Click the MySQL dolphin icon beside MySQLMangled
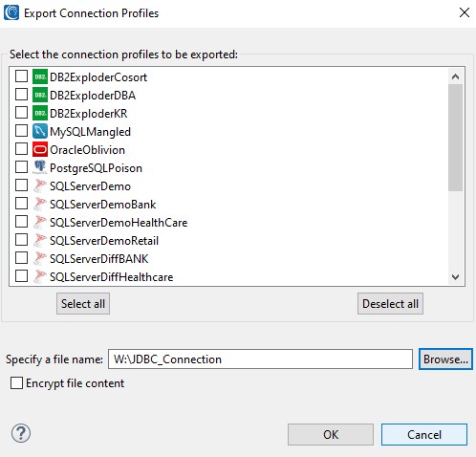476x457 pixels. [40, 131]
